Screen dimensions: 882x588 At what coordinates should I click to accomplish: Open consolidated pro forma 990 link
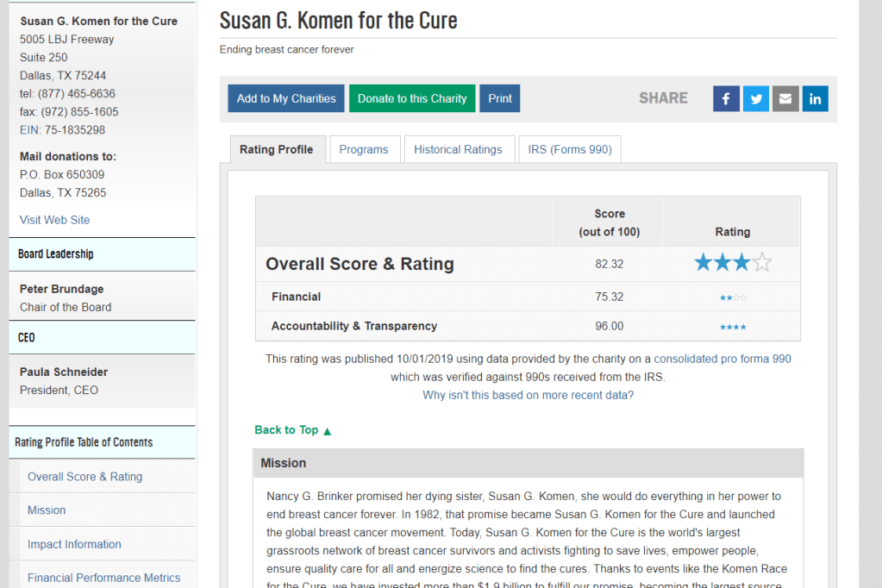722,359
